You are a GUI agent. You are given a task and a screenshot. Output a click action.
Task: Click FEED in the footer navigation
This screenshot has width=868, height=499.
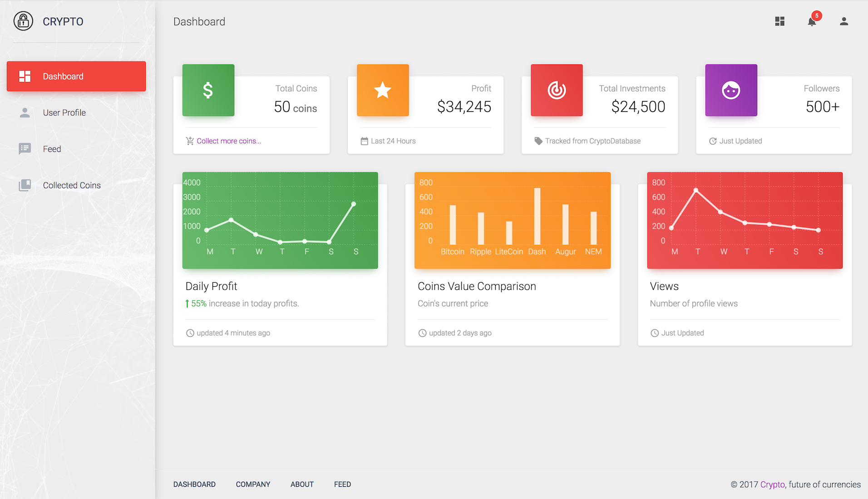(342, 484)
